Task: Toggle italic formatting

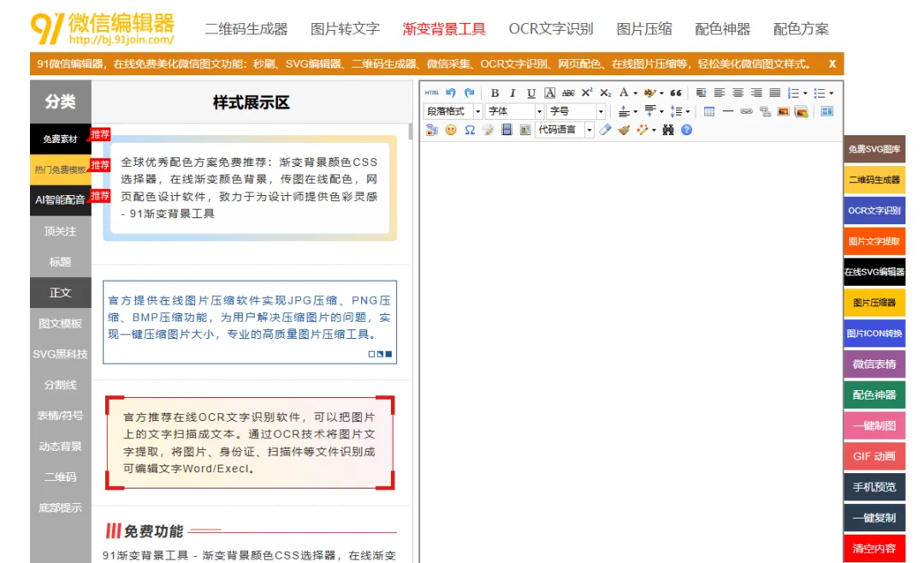Action: [x=513, y=92]
